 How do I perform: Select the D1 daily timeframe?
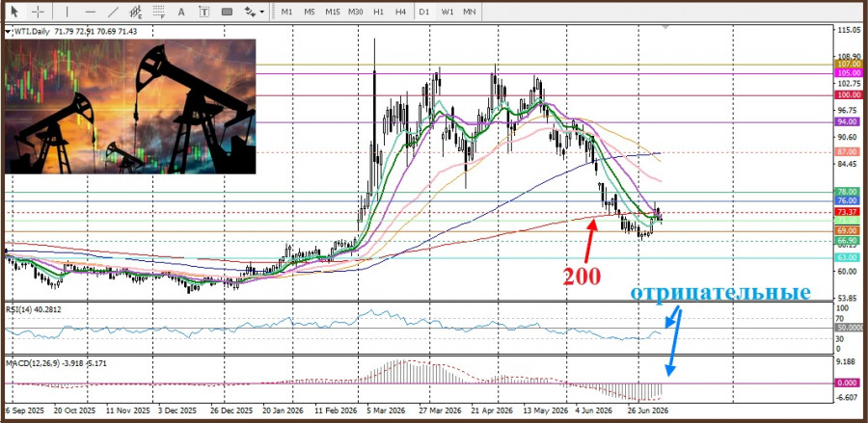click(x=424, y=11)
